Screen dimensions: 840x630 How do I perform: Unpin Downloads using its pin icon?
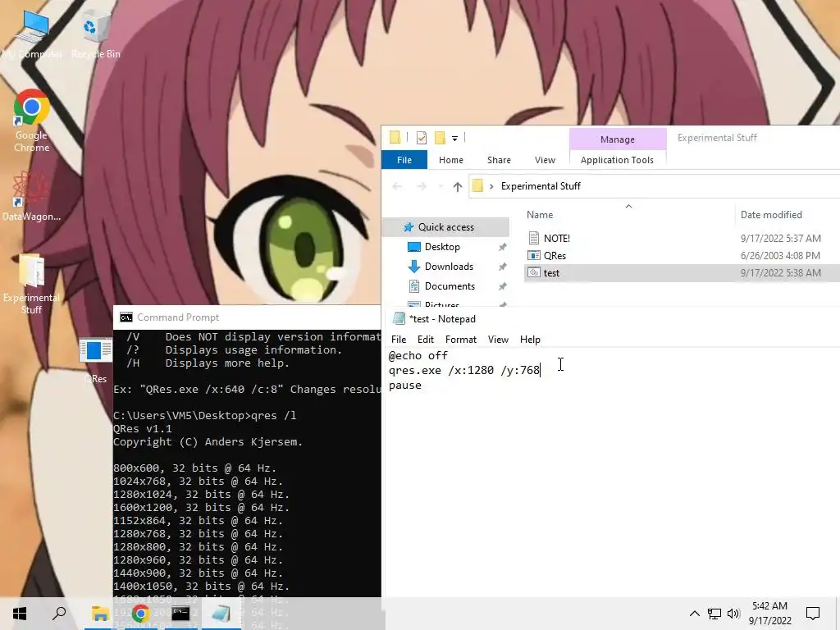click(x=503, y=267)
